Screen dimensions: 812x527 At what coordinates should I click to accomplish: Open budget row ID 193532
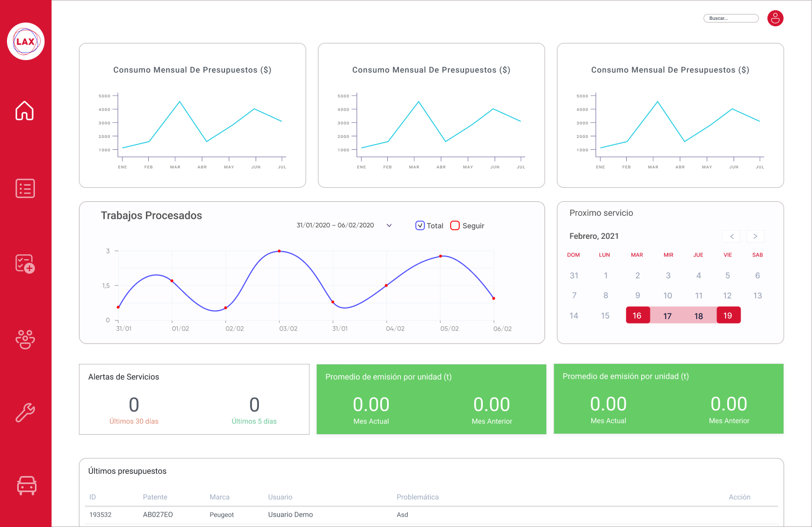click(x=100, y=515)
